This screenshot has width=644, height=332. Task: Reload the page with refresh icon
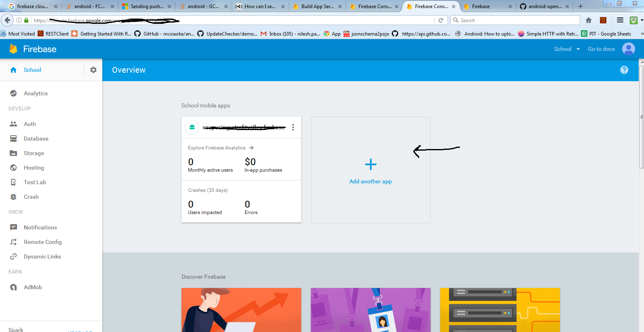coord(441,20)
